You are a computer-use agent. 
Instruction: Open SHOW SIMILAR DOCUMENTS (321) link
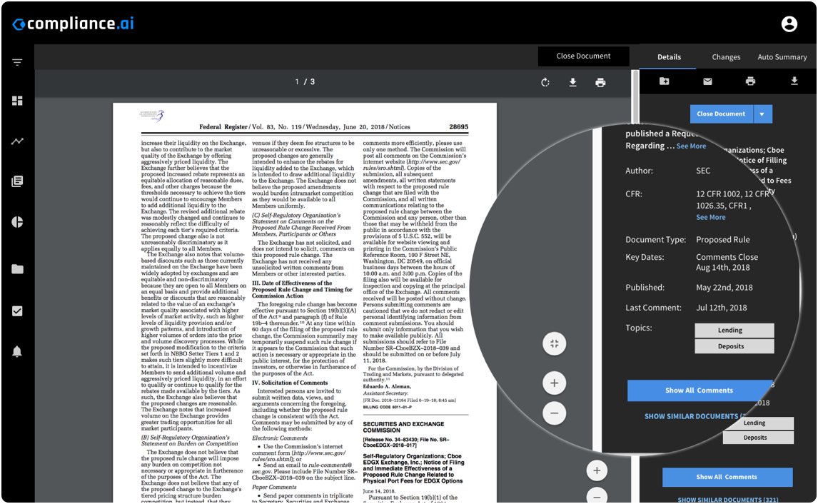point(728,500)
